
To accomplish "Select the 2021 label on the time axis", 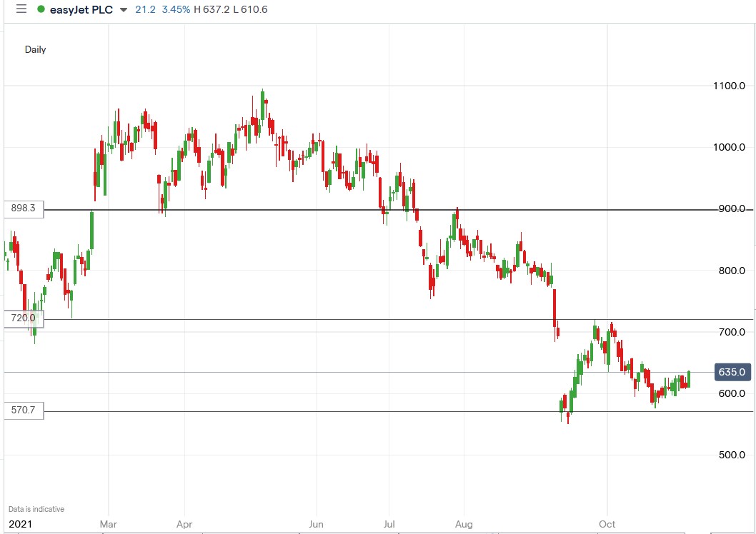I will coord(21,524).
